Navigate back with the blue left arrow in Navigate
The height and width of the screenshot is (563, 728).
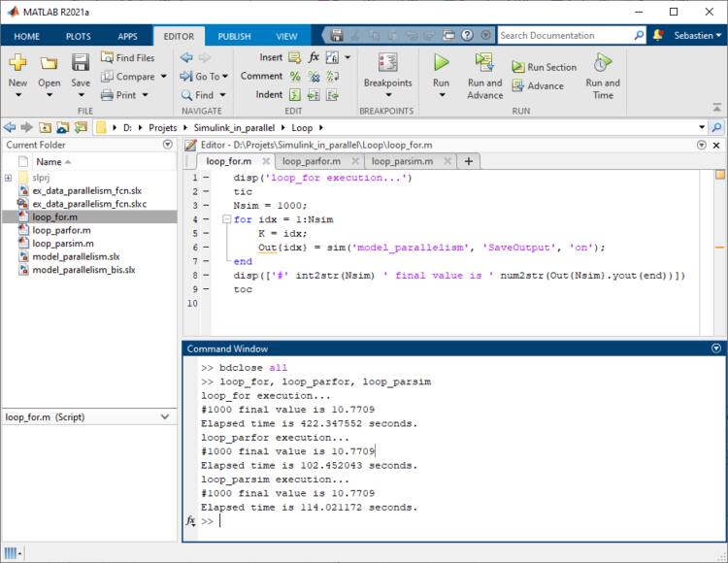[186, 57]
